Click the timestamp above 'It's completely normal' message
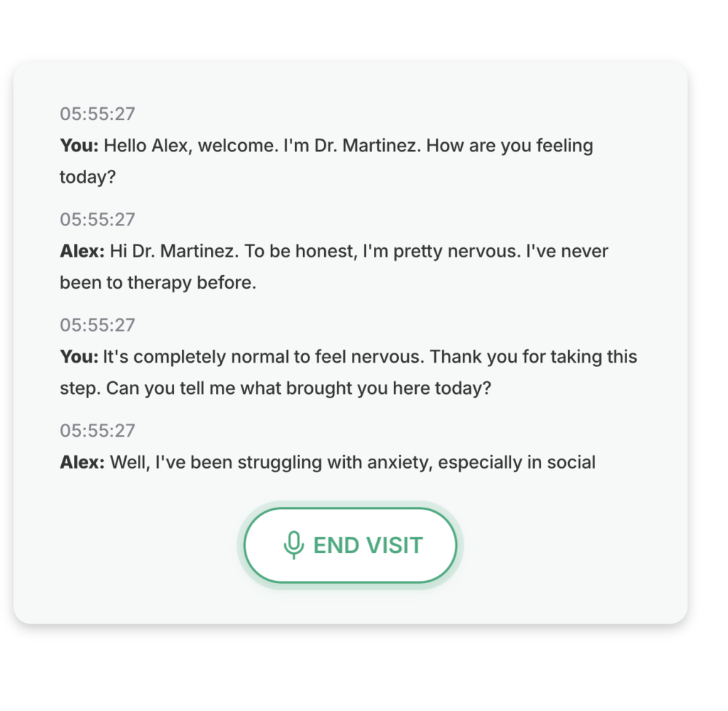Screen dimensions: 728x711 pos(97,325)
